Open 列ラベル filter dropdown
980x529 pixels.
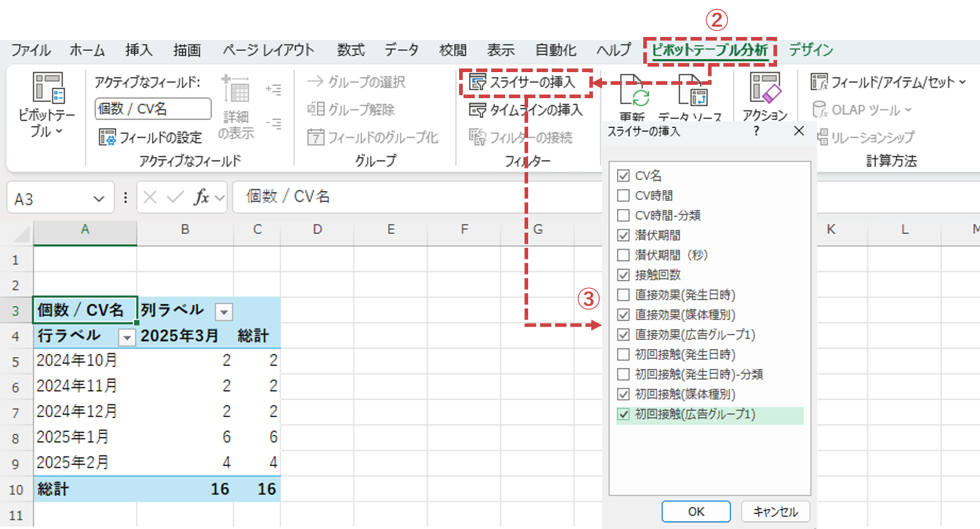[224, 312]
